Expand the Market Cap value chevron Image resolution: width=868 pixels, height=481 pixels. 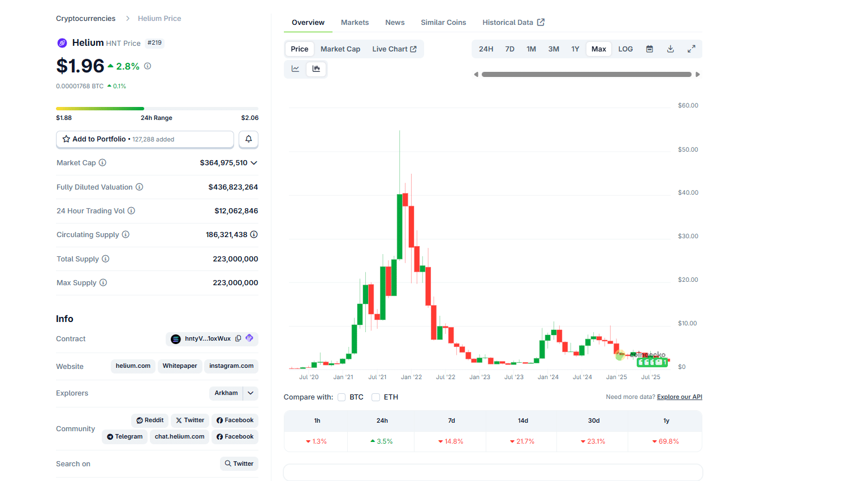(x=254, y=163)
